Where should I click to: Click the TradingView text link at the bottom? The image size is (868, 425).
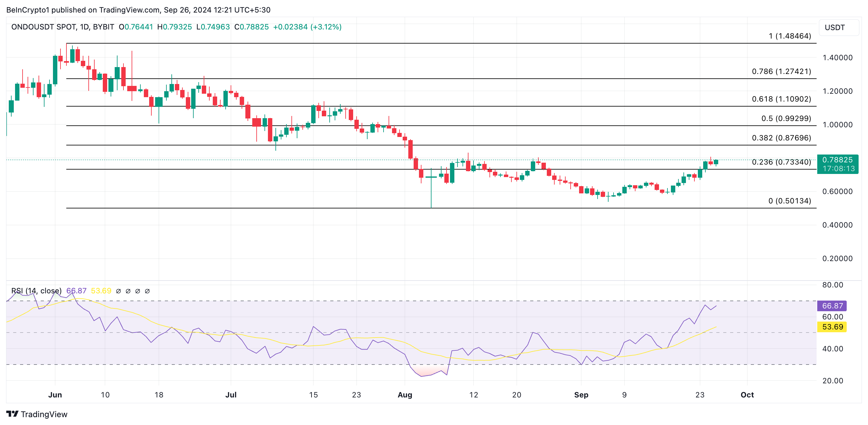click(44, 414)
